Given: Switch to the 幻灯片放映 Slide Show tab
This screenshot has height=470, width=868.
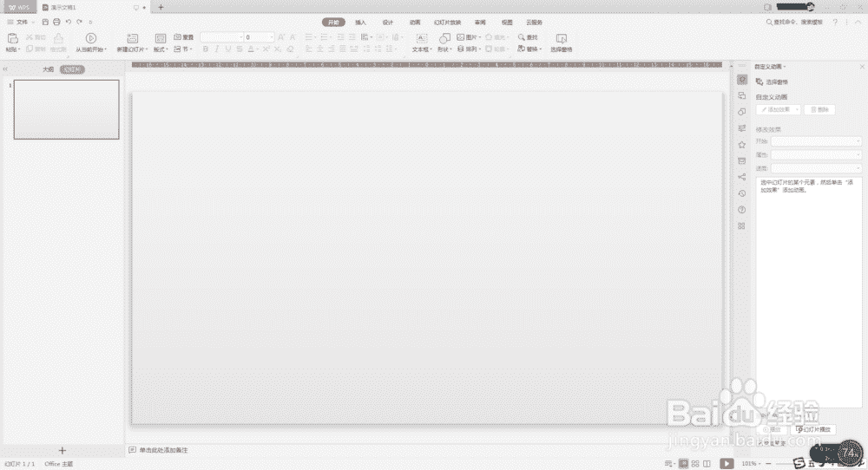Looking at the screenshot, I should tap(447, 23).
